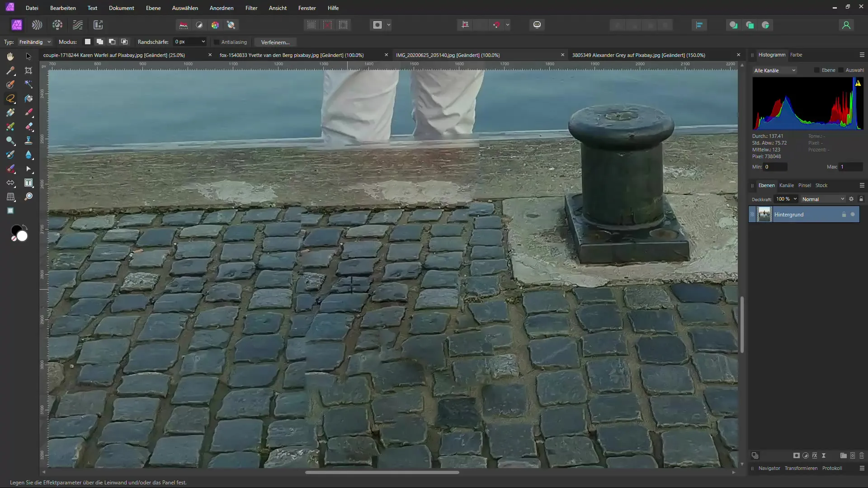868x488 pixels.
Task: Open the Filter menu
Action: tap(251, 8)
